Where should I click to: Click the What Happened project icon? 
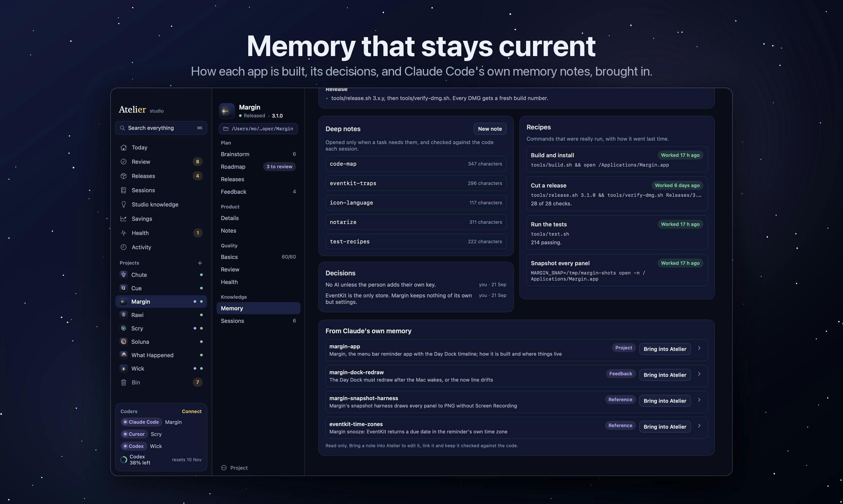pos(124,355)
